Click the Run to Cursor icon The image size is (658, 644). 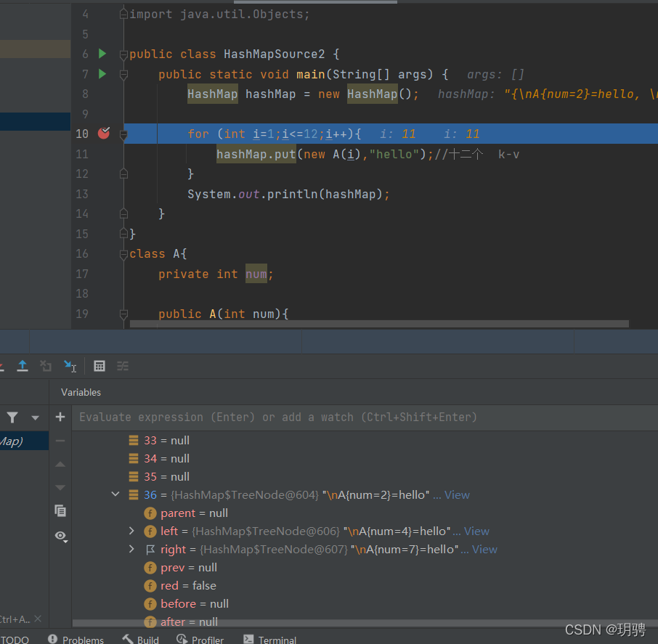tap(70, 366)
